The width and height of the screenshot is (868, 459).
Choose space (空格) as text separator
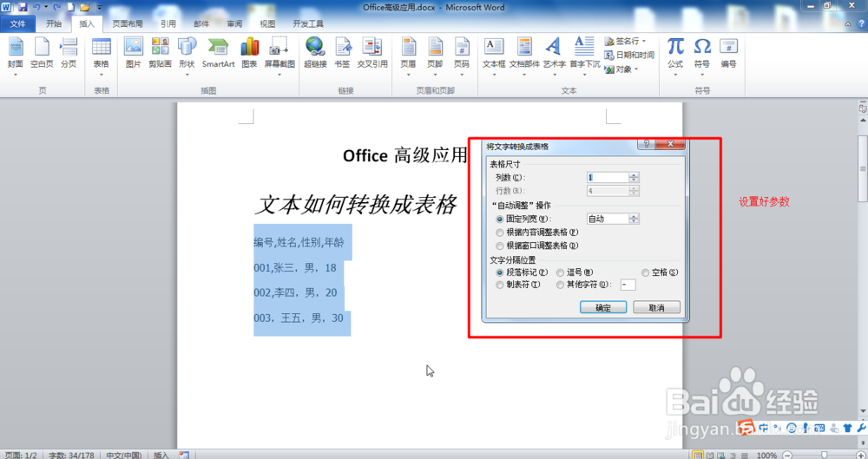pyautogui.click(x=660, y=272)
